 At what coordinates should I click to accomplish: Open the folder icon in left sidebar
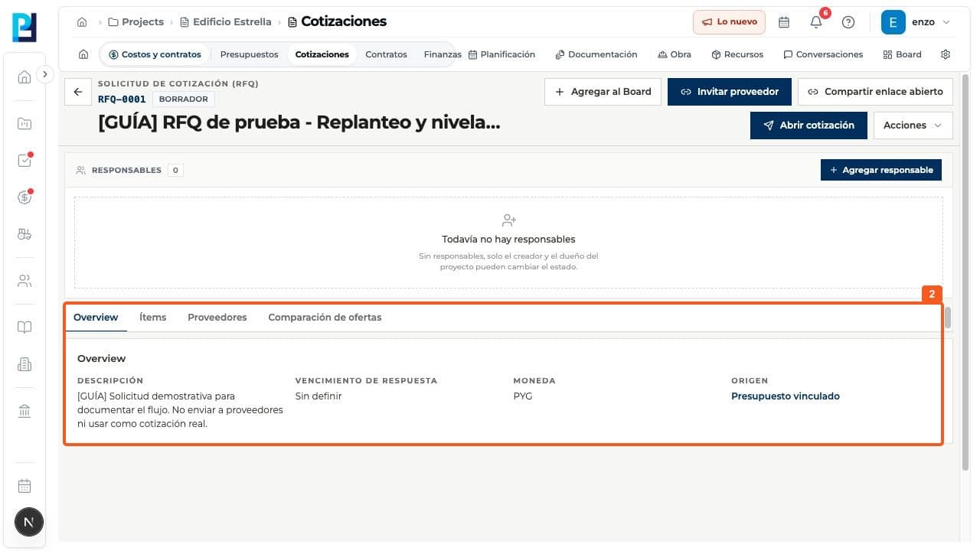click(x=24, y=123)
